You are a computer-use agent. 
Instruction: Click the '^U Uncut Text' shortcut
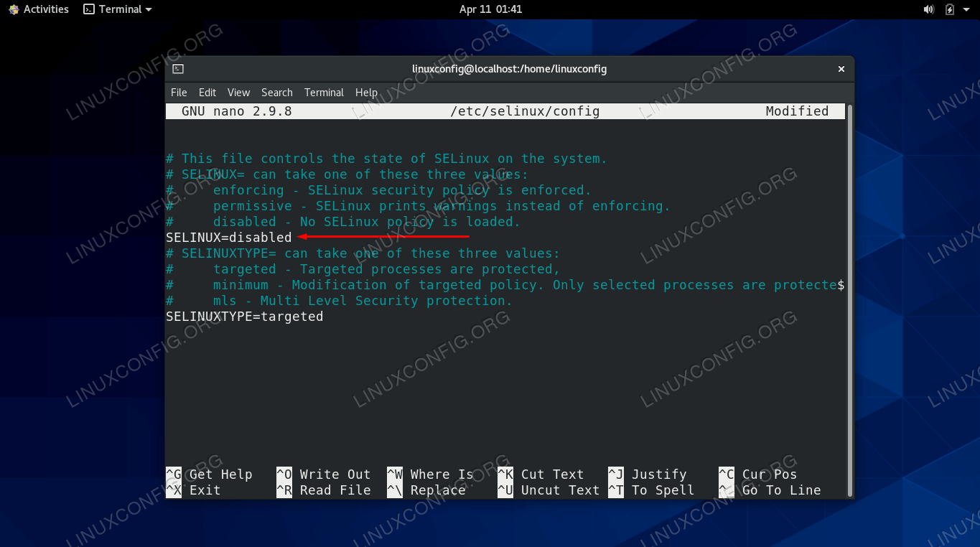pyautogui.click(x=549, y=490)
